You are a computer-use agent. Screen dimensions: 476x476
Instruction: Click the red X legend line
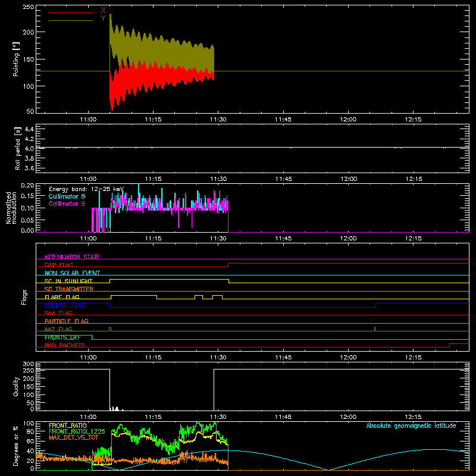(x=71, y=12)
